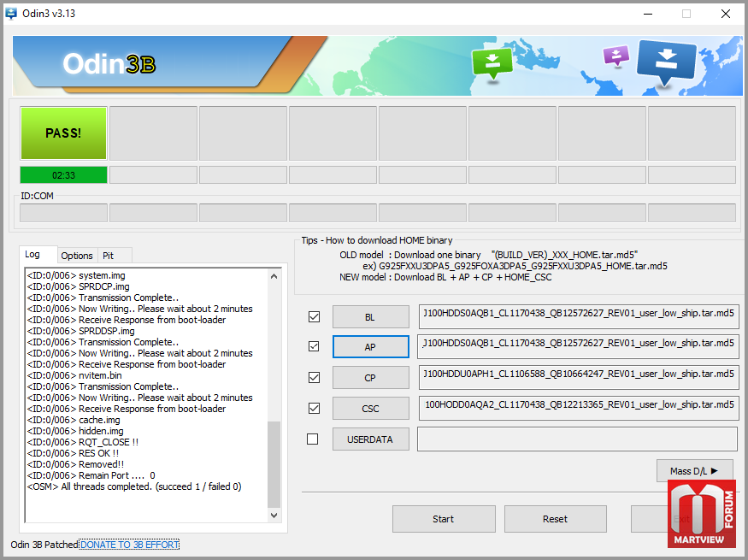
Task: Uncheck the CSC checkbox
Action: (x=314, y=409)
